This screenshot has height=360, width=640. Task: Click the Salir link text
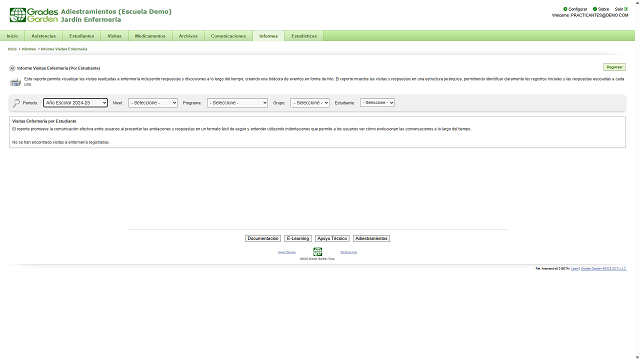point(619,9)
